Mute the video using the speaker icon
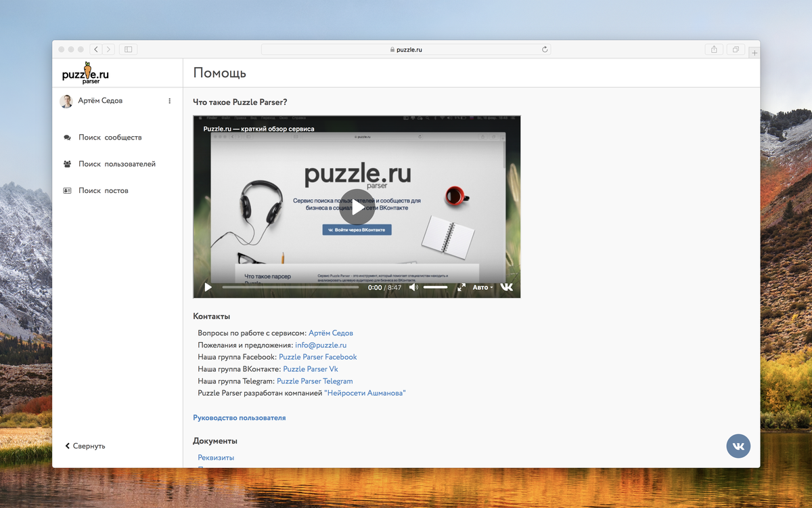812x508 pixels. (413, 287)
